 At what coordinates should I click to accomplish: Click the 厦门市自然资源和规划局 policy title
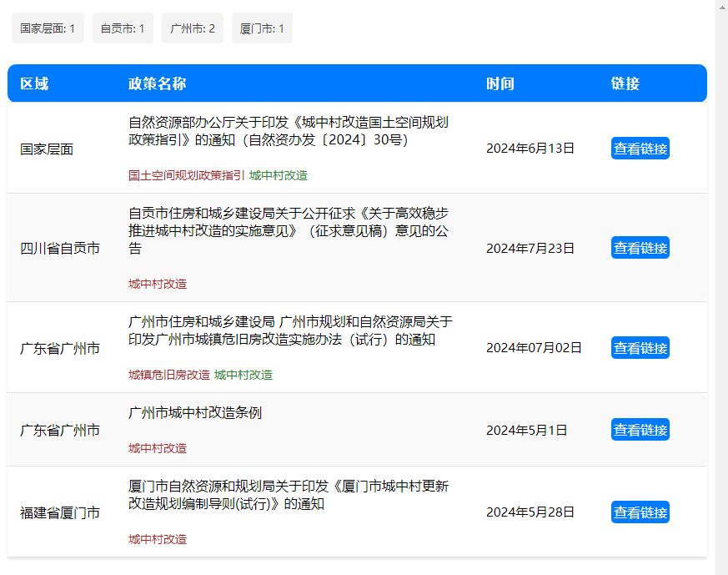coord(289,495)
